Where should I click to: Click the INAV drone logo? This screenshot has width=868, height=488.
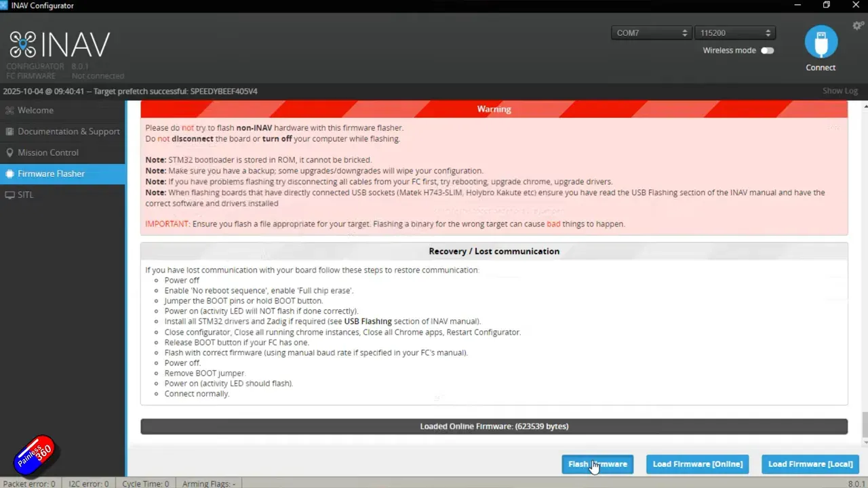pos(22,44)
